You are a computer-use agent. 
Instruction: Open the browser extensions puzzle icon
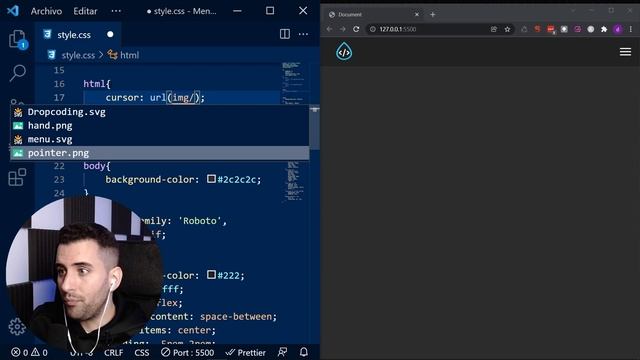604,29
